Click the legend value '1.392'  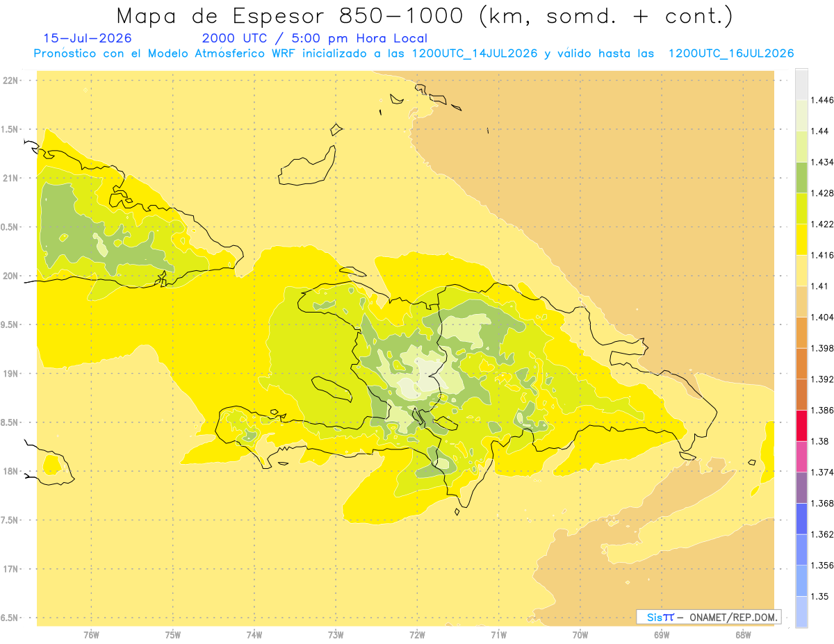[823, 379]
